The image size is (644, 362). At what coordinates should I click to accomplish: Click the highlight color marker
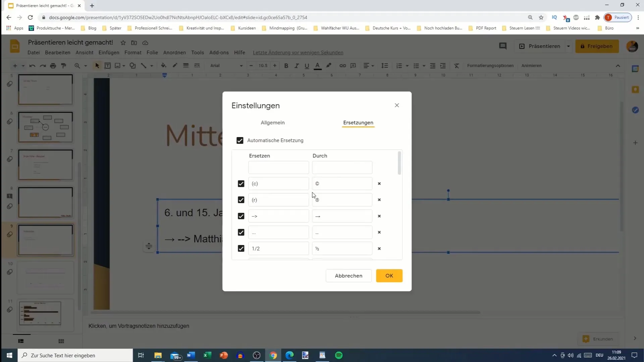[x=329, y=66]
